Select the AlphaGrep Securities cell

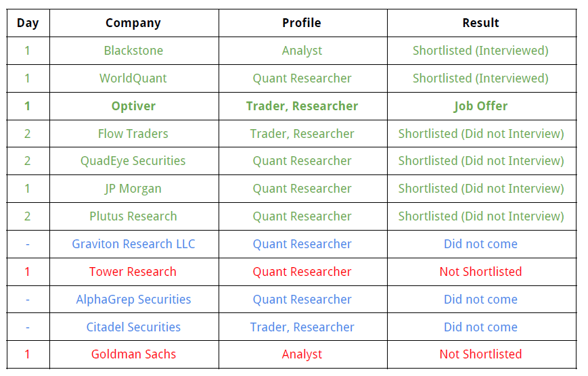(x=133, y=300)
